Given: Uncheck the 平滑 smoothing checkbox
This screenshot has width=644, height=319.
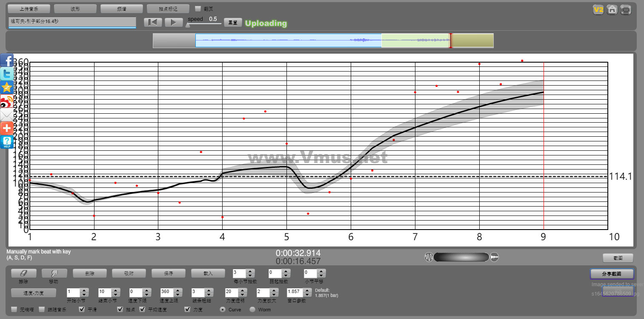Looking at the screenshot, I should point(82,309).
